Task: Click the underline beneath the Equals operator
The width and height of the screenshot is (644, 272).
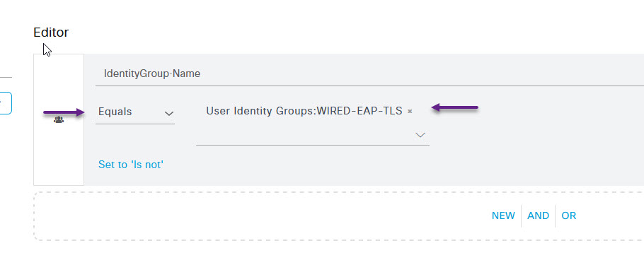Action: [135, 124]
